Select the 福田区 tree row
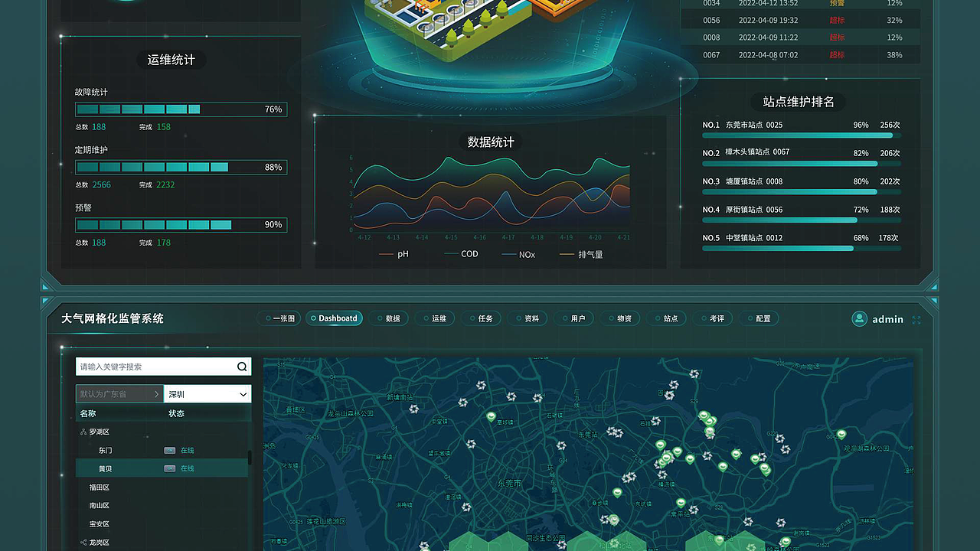 [163, 487]
